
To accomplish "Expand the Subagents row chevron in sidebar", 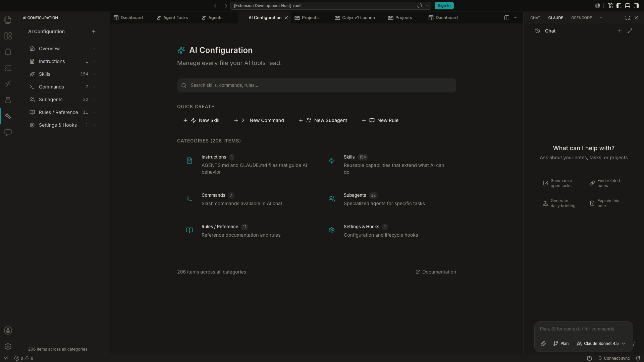I will coord(94,100).
